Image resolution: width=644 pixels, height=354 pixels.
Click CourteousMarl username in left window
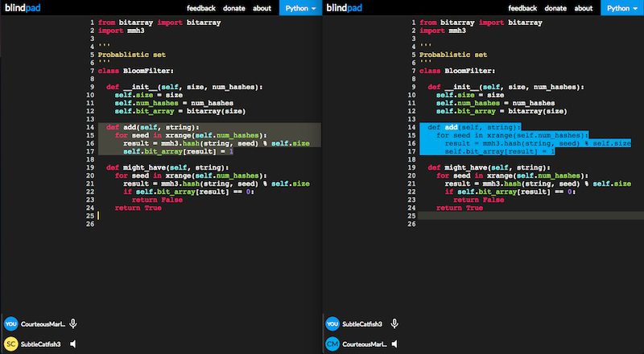coord(43,324)
